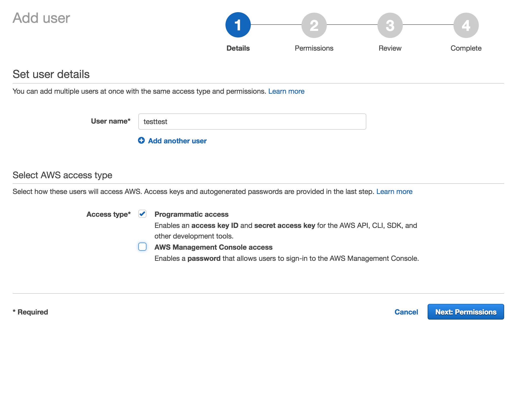
Task: Select the Permissions step label
Action: (314, 48)
